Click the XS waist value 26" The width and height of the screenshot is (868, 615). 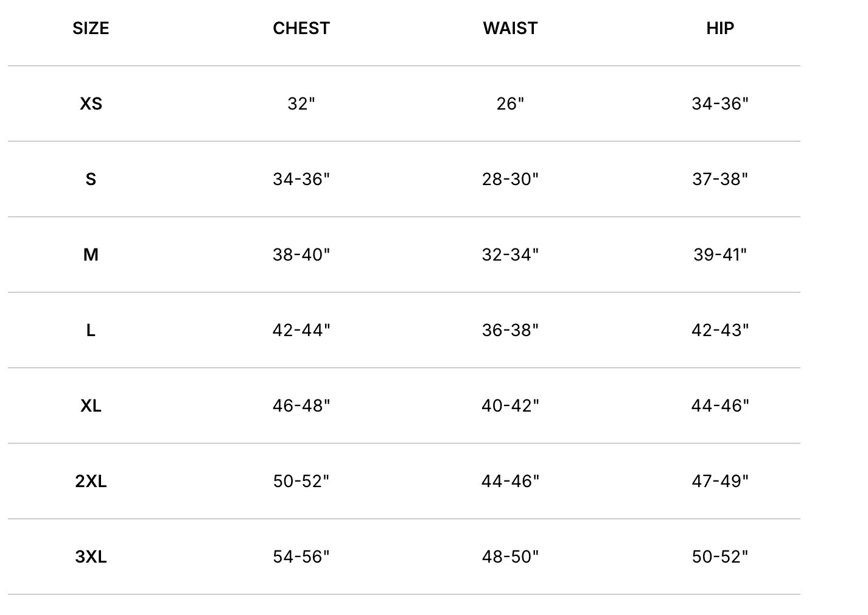pyautogui.click(x=510, y=104)
